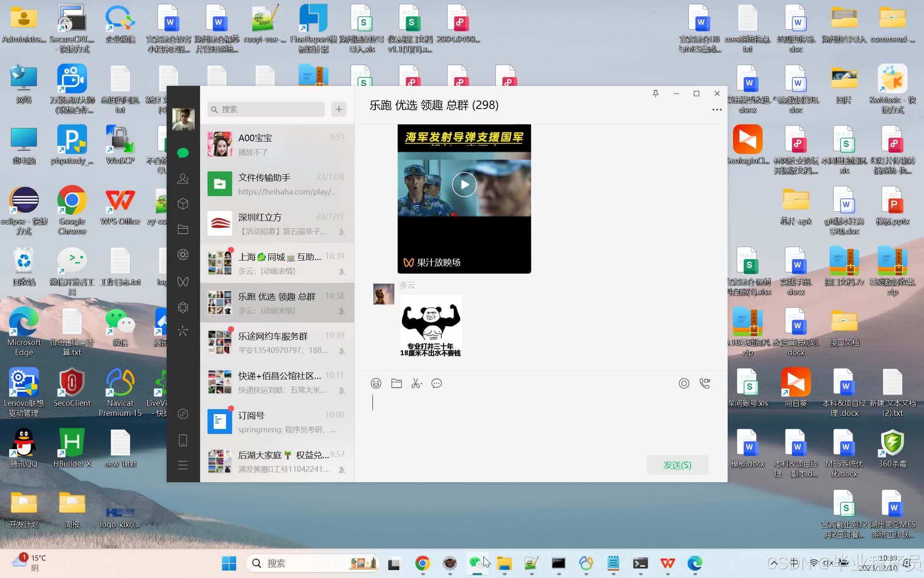
Task: Open Chrome from the taskbar
Action: pos(422,563)
